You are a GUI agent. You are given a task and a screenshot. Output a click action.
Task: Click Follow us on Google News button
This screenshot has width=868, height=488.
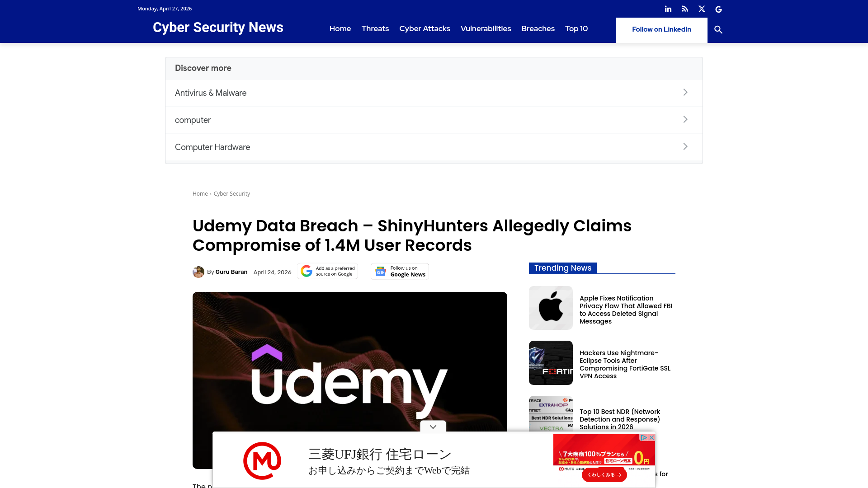(400, 271)
